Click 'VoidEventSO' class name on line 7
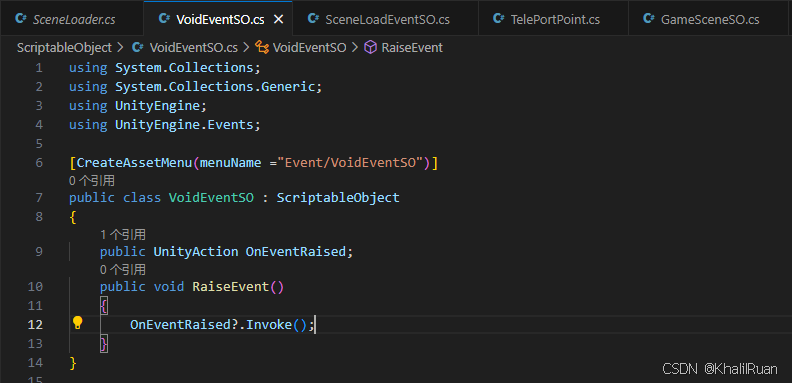Image resolution: width=792 pixels, height=383 pixels. pos(211,198)
